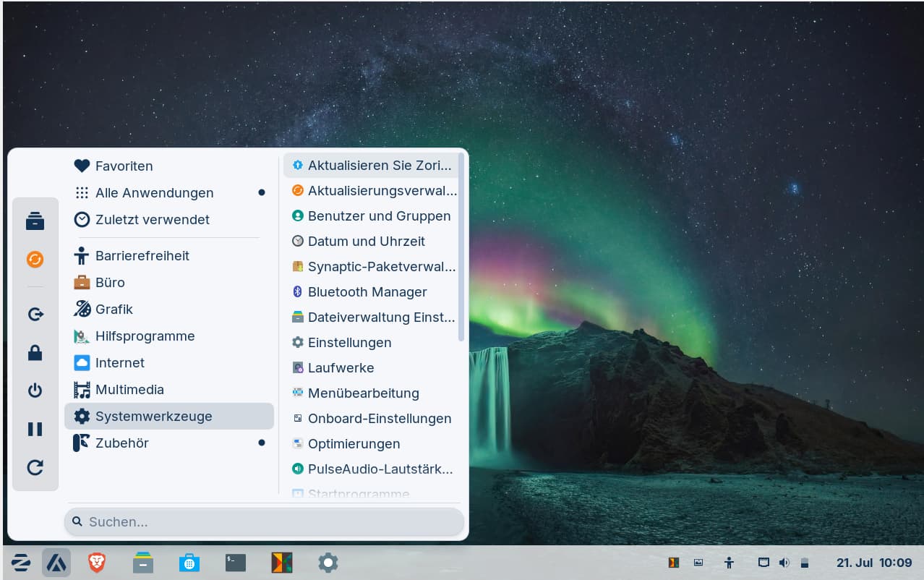Open the volume icon in system tray

(x=784, y=562)
